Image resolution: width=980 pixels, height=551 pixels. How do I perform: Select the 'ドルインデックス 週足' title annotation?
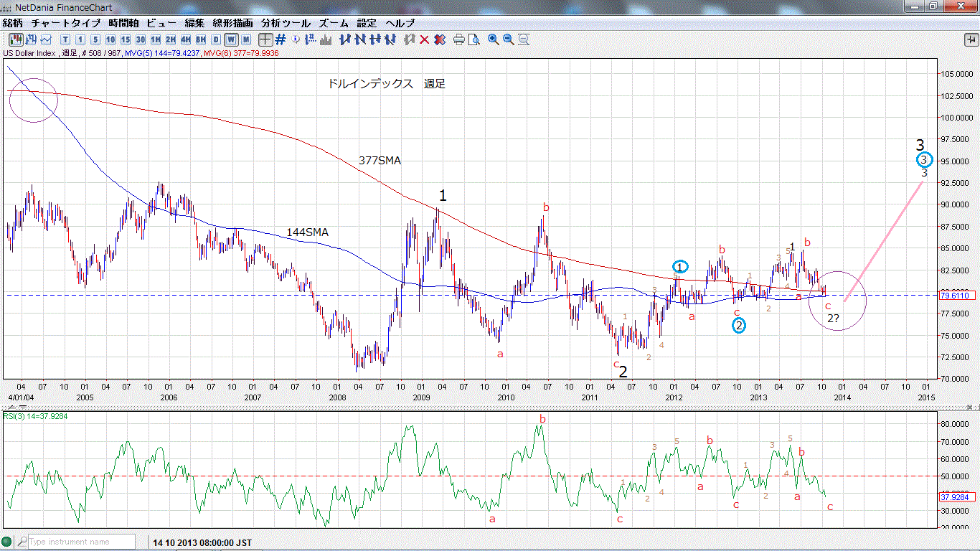(386, 84)
